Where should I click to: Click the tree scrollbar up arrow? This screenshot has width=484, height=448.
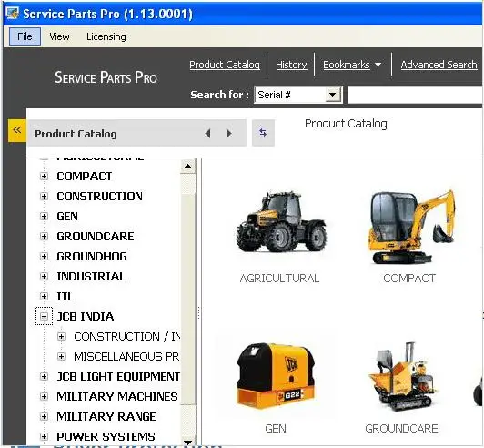[187, 167]
